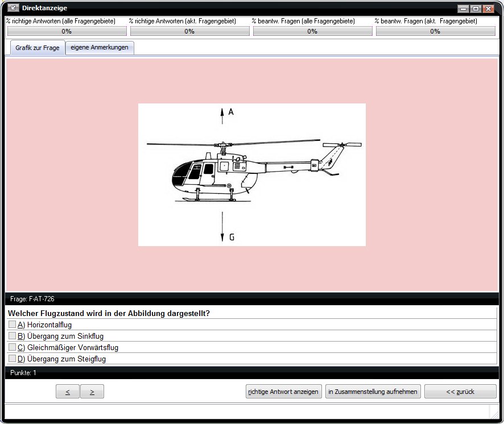Click richtige Antworten (alle Fragengebiete) progress bar
Screen dimensions: 504x424
[67, 31]
